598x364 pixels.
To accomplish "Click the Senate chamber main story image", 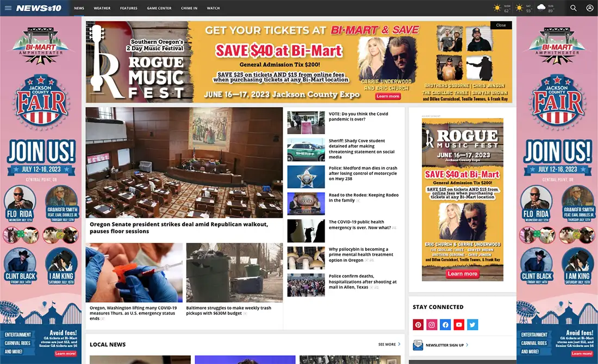I will 184,162.
